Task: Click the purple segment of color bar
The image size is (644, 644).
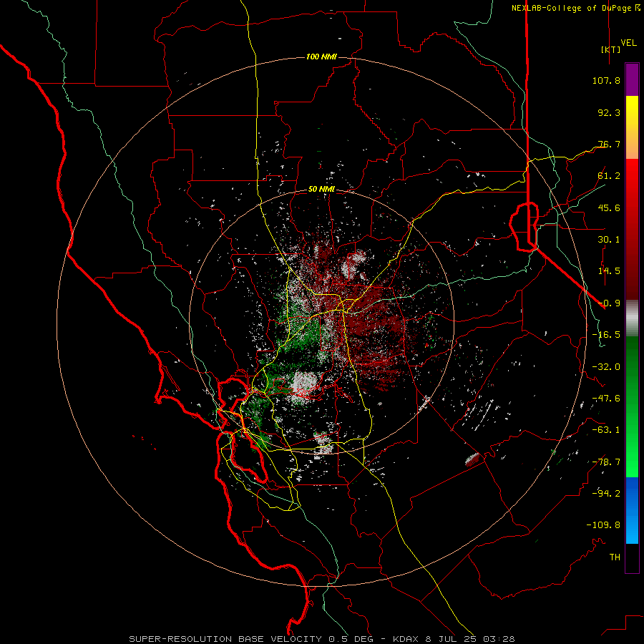Action: pyautogui.click(x=632, y=79)
